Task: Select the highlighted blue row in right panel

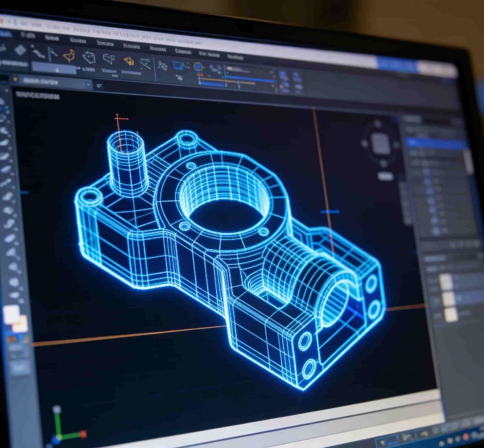Action: coord(437,144)
